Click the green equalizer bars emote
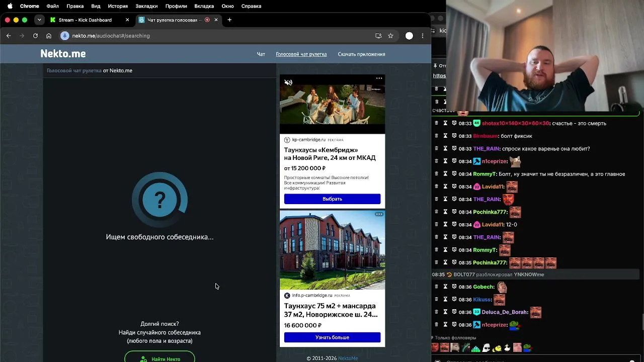The height and width of the screenshot is (362, 644). pyautogui.click(x=475, y=347)
